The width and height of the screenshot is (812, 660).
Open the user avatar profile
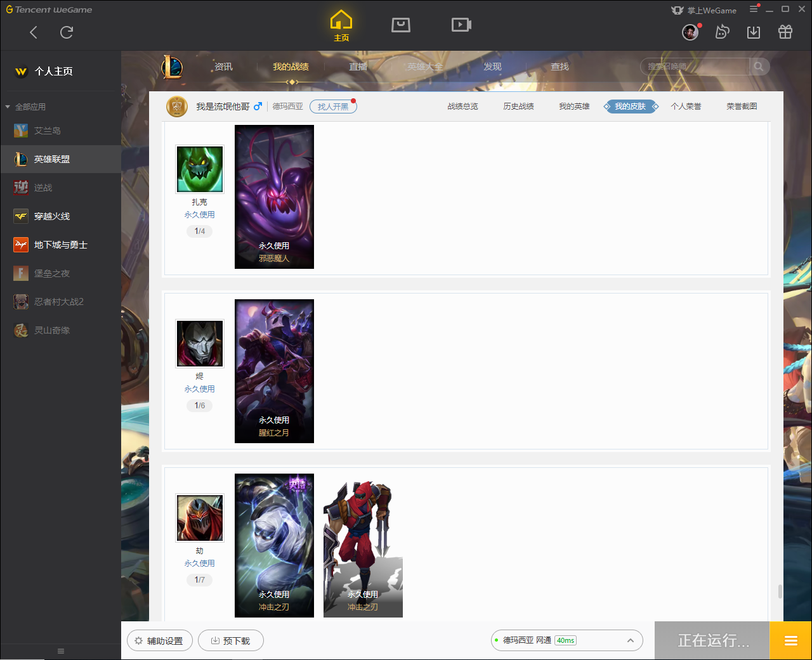pos(690,32)
